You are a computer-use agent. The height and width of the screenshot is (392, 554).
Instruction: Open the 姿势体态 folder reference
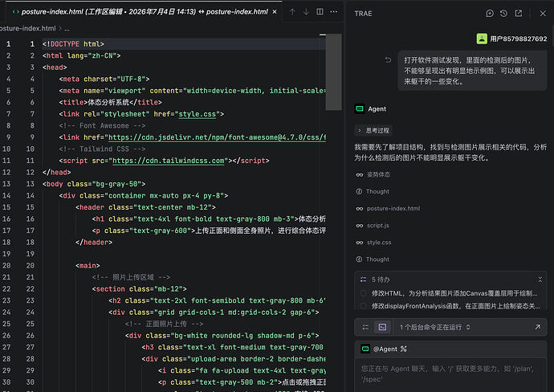tap(378, 174)
